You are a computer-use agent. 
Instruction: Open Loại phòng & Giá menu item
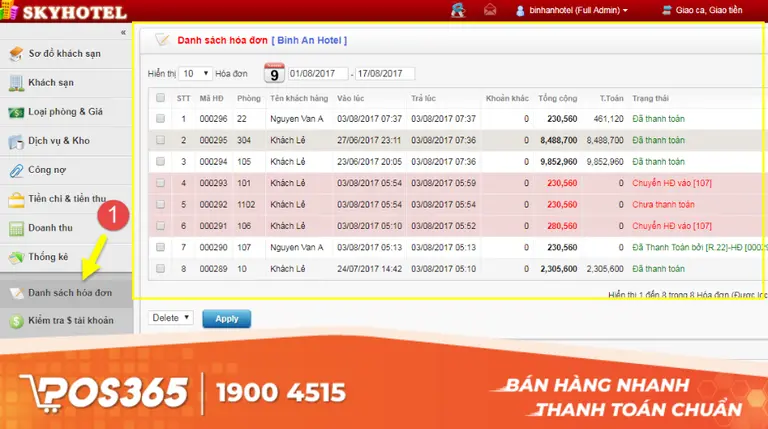(x=65, y=112)
